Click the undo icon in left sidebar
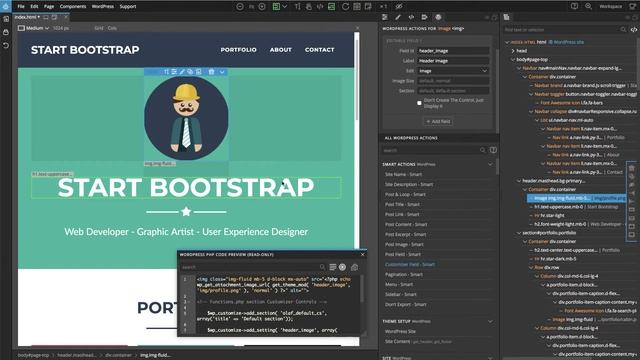640x360 pixels. [x=6, y=45]
